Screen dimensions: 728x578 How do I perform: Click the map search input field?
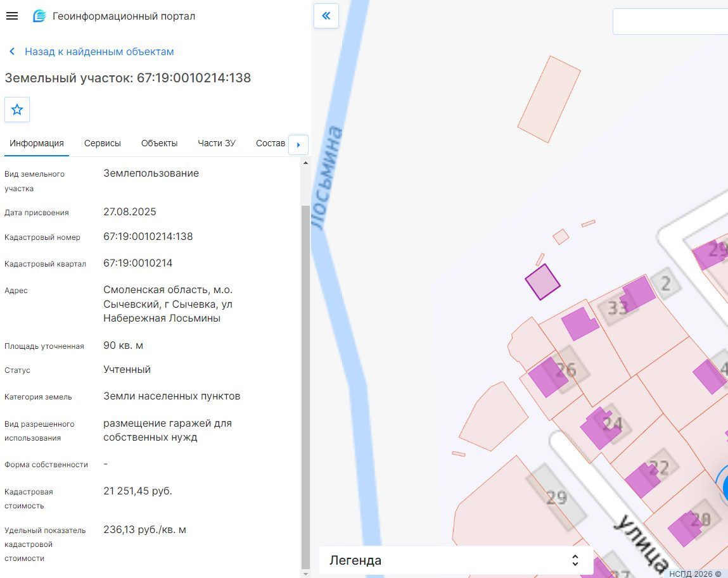click(670, 22)
